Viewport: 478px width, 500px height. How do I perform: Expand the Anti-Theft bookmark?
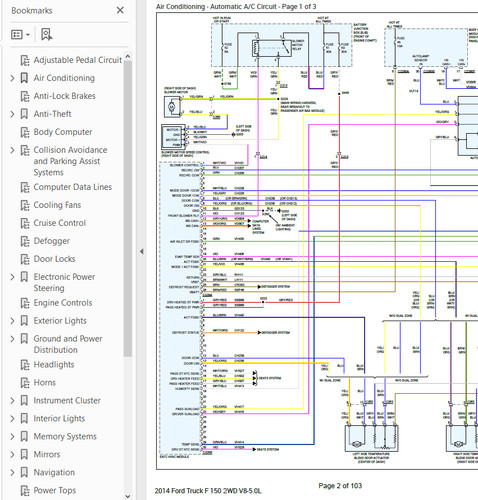pos(12,114)
